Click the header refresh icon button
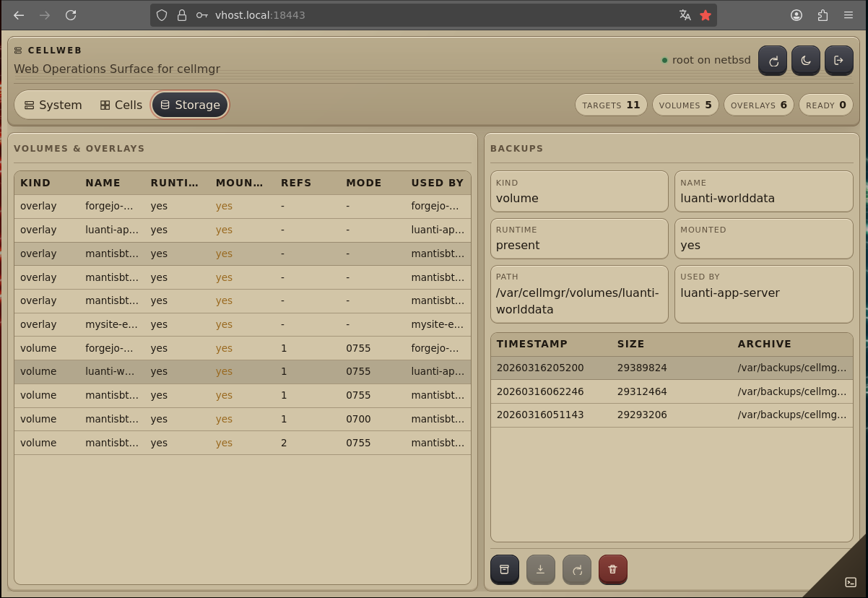Image resolution: width=868 pixels, height=598 pixels. click(x=773, y=61)
